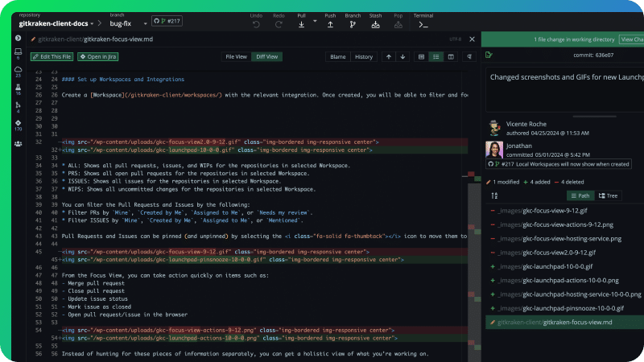Create a branch with Branch icon
644x362 pixels.
pyautogui.click(x=353, y=25)
